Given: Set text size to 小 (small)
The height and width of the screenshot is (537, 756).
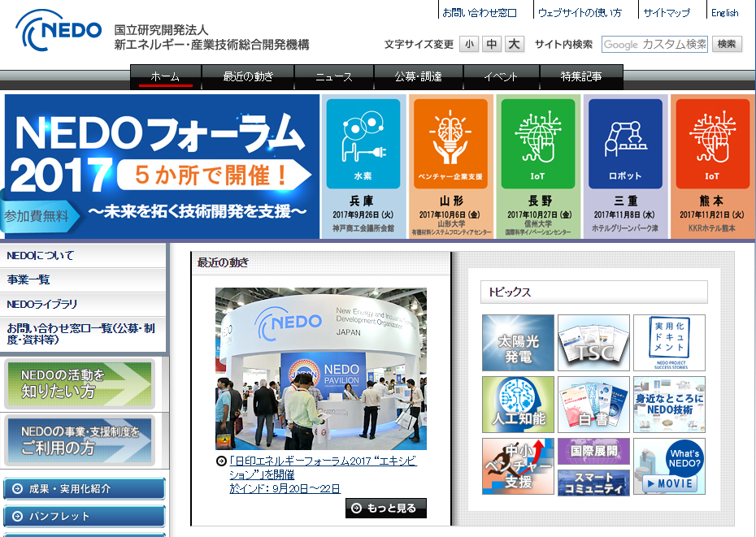Looking at the screenshot, I should coord(469,45).
